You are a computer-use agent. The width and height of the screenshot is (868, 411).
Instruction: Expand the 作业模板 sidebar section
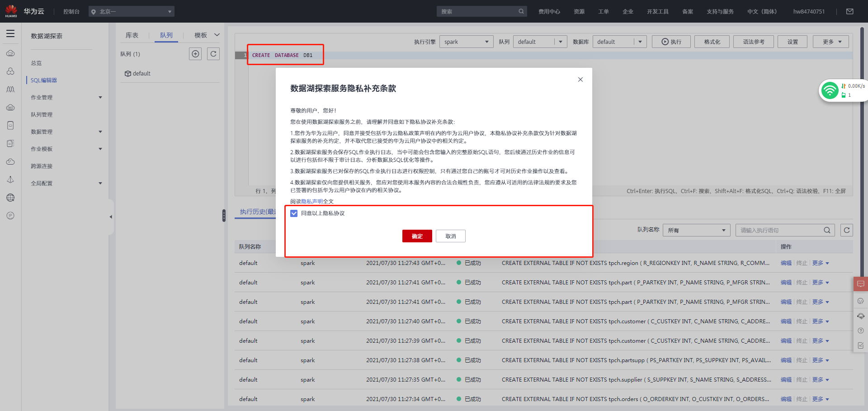tap(100, 149)
